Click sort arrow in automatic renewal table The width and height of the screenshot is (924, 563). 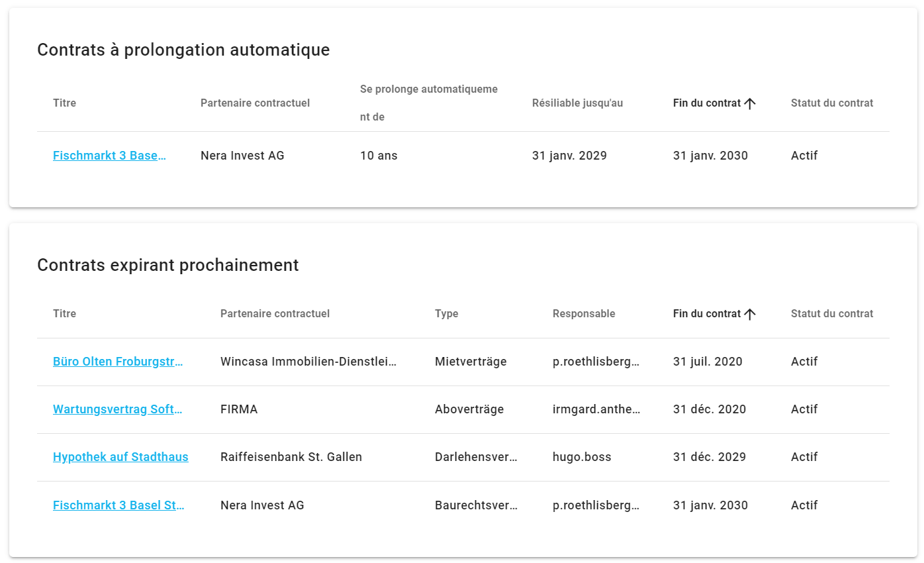(749, 103)
